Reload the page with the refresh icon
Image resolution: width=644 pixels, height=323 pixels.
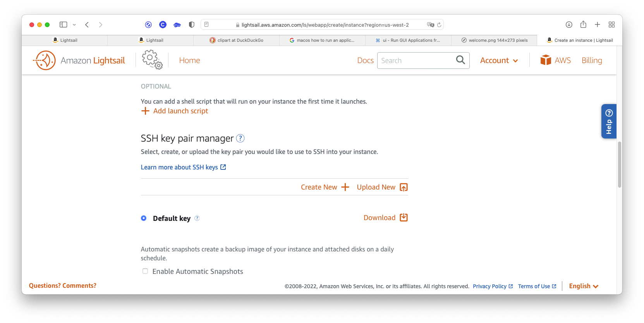439,25
